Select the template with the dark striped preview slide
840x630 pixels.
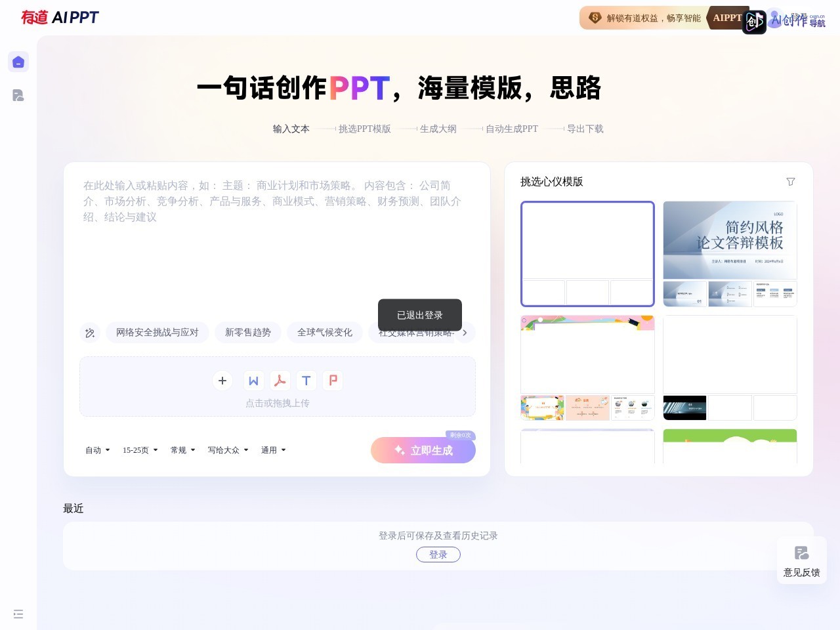tap(730, 367)
